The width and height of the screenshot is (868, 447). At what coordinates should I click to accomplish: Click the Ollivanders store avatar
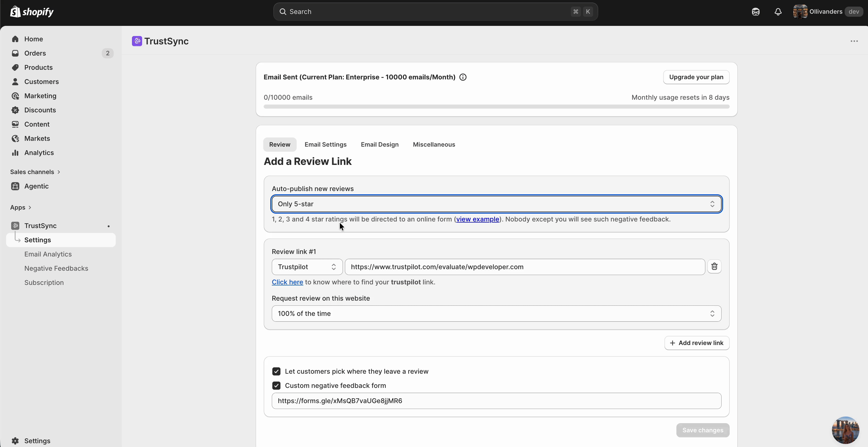tap(800, 12)
